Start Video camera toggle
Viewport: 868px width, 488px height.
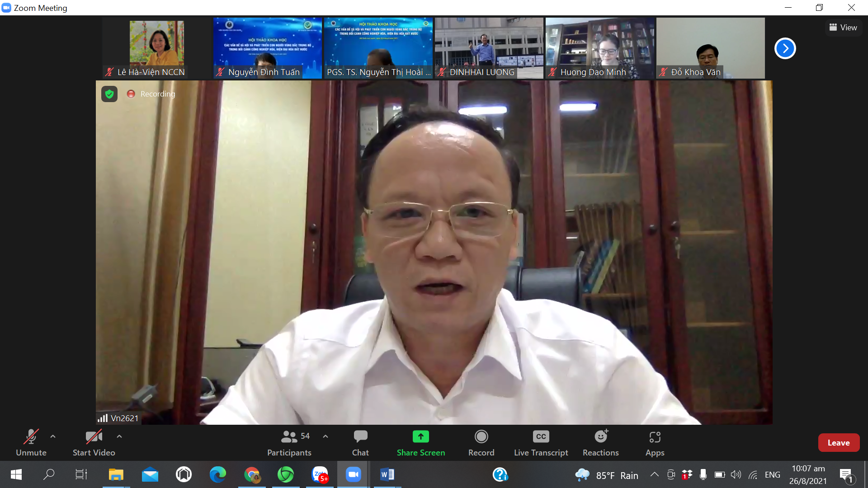94,443
